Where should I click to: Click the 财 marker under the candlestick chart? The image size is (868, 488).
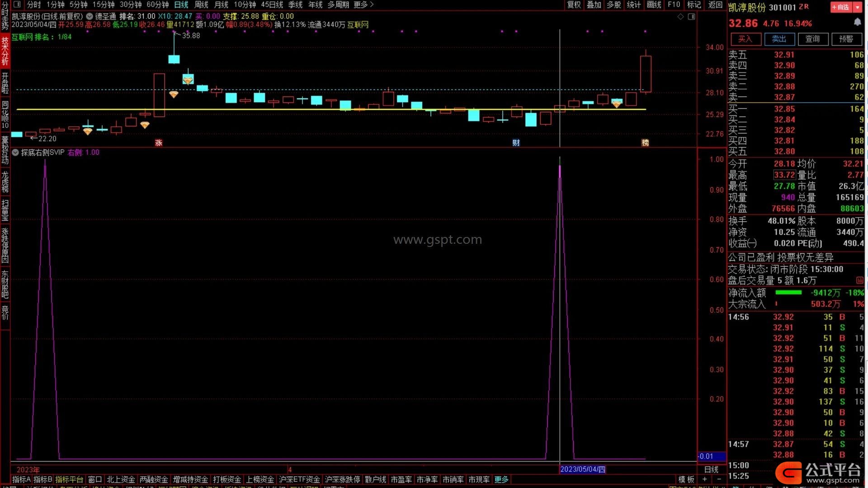(516, 142)
